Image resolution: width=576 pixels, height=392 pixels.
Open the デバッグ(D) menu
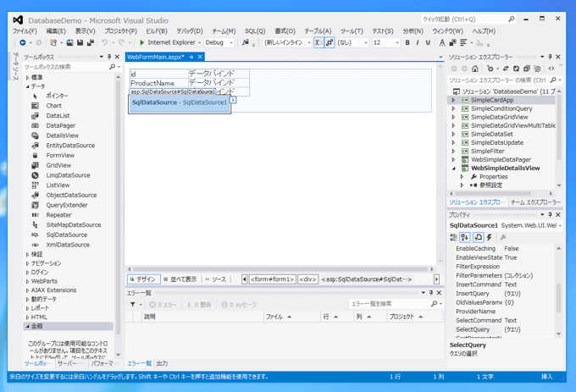coord(190,31)
